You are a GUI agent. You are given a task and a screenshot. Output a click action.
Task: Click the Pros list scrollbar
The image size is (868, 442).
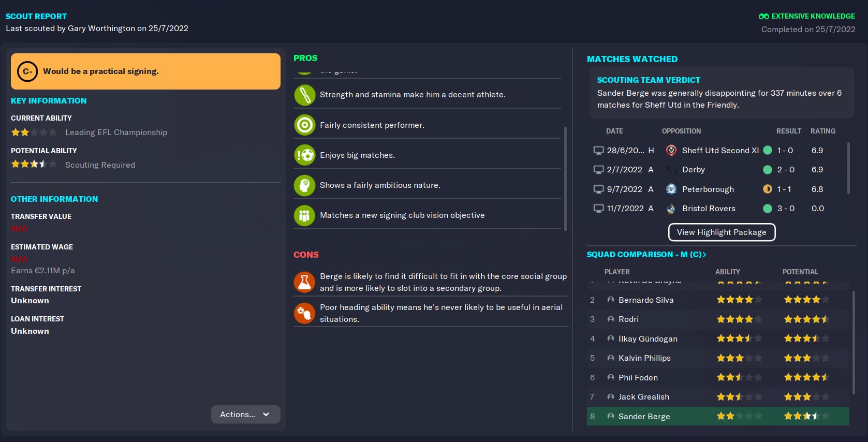[565, 179]
